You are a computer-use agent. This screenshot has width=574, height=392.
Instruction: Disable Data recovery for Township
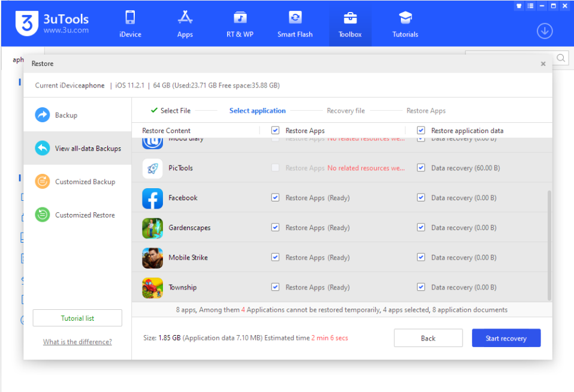click(421, 287)
